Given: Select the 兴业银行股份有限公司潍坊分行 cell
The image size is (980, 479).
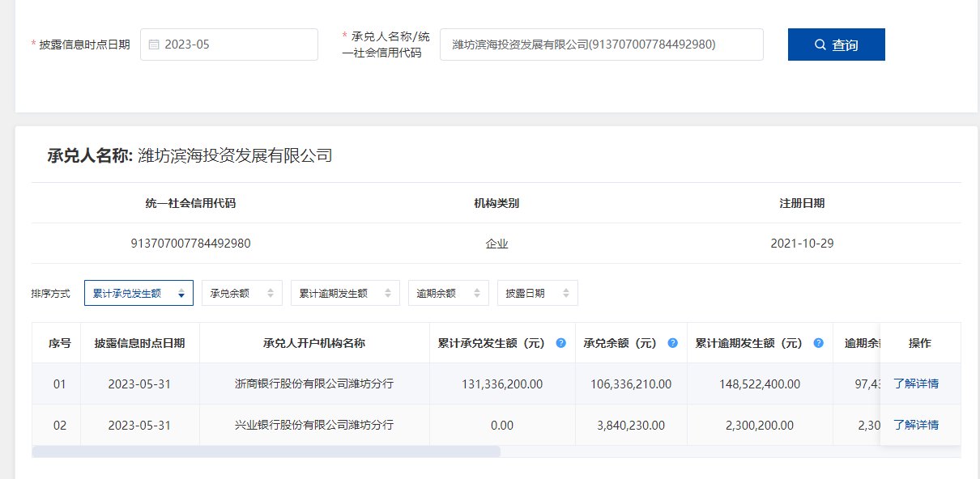Looking at the screenshot, I should (314, 425).
